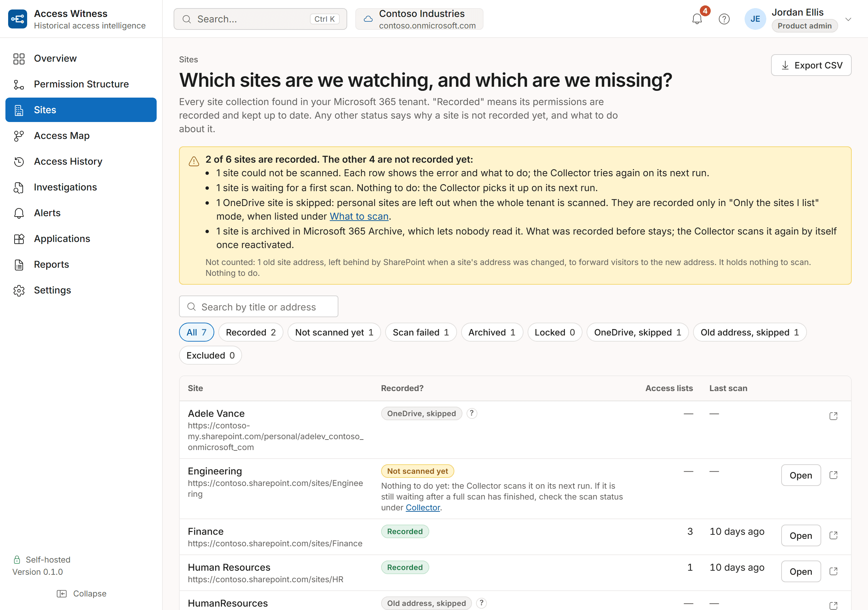Image resolution: width=868 pixels, height=610 pixels.
Task: Filter by Locked sites
Action: click(x=555, y=332)
